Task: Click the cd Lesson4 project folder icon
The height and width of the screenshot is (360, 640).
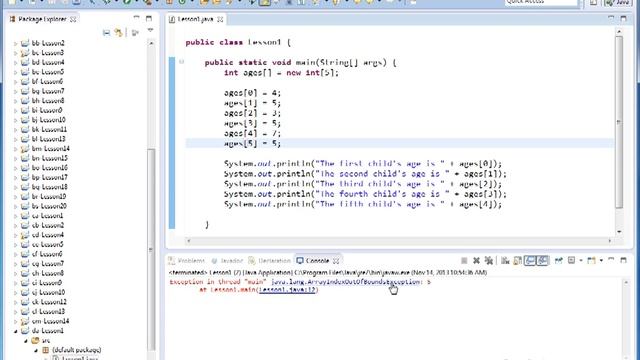Action: (x=25, y=235)
